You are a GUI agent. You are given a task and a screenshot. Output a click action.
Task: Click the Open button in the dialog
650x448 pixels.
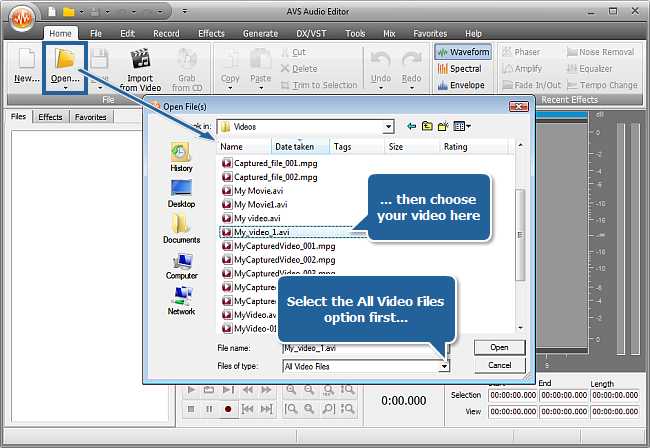pos(500,347)
